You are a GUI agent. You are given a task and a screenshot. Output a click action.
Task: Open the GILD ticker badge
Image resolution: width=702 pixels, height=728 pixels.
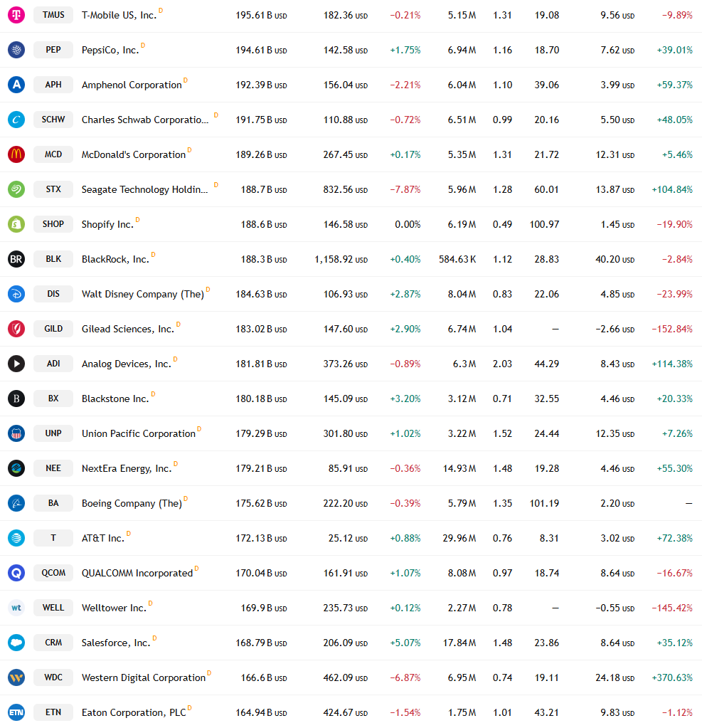[53, 329]
